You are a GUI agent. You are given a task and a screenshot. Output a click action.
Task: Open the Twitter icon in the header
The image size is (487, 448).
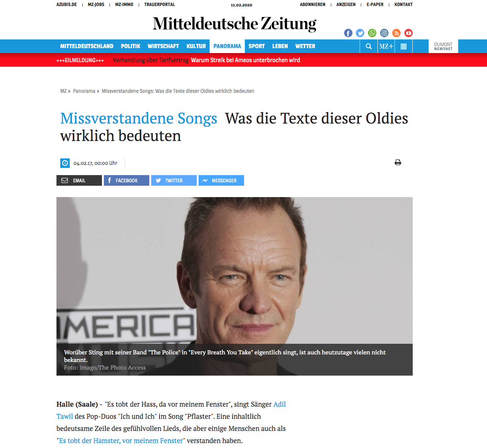tap(360, 33)
